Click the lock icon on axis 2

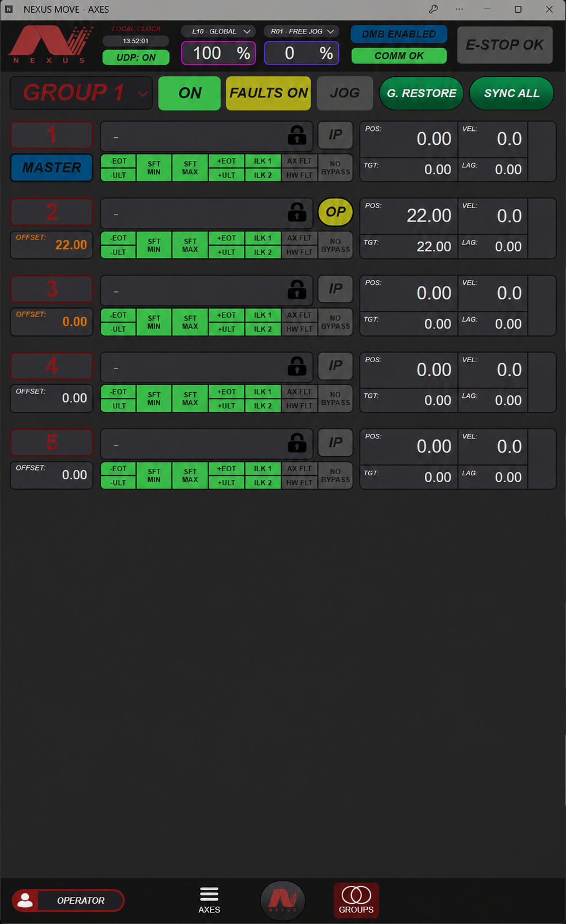click(x=297, y=212)
